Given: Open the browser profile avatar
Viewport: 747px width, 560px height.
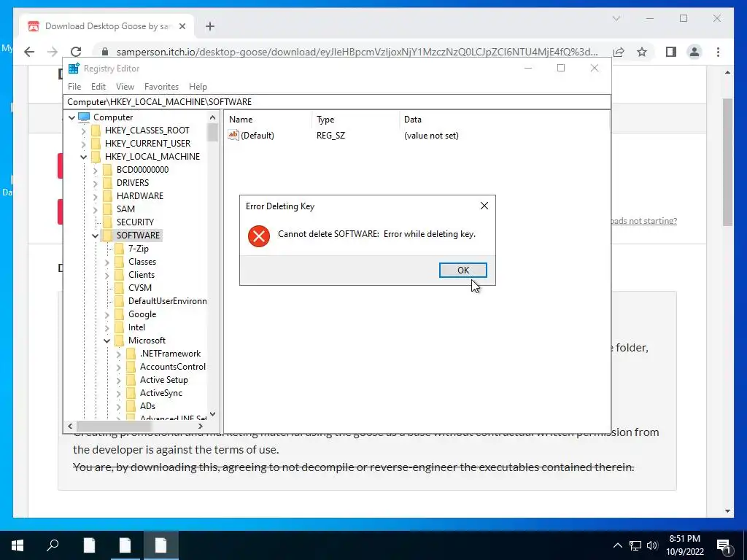Looking at the screenshot, I should tap(694, 52).
